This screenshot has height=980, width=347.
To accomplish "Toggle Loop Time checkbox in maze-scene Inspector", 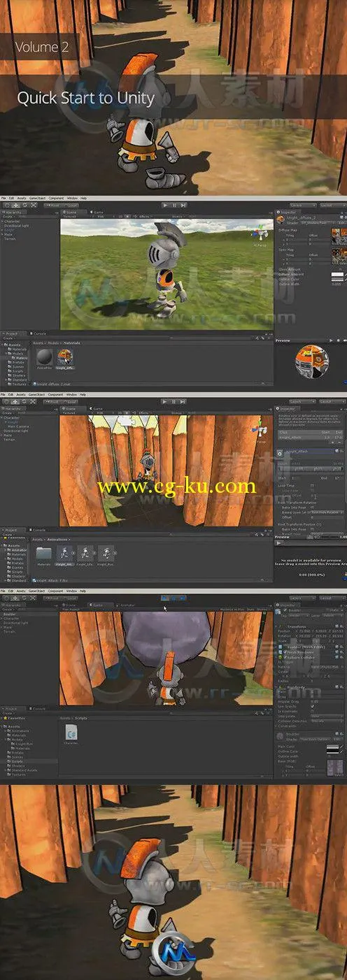I will [x=313, y=485].
